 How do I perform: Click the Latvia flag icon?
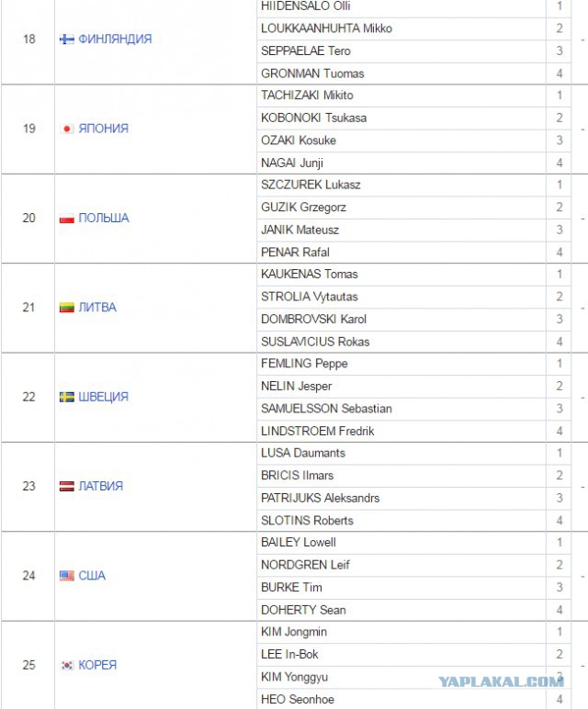[x=67, y=487]
